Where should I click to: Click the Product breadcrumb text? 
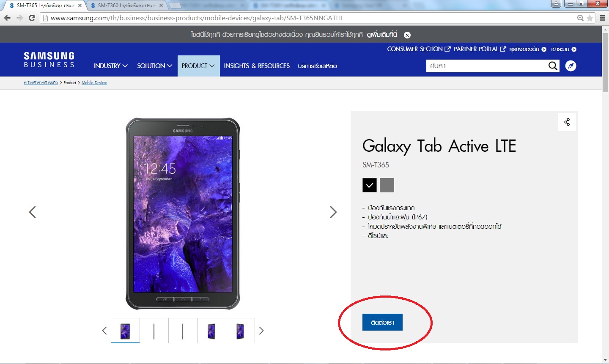click(70, 83)
